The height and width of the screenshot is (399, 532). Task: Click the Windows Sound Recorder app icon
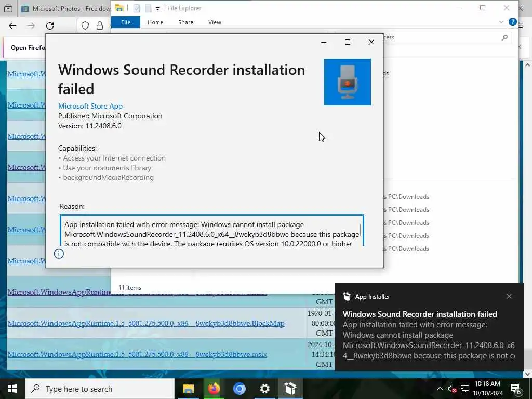coord(348,82)
